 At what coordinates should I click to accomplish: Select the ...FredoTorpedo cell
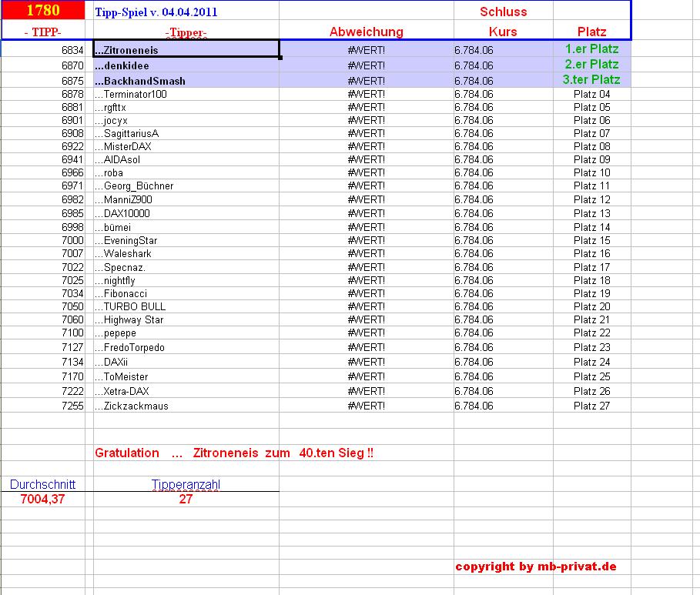click(186, 347)
